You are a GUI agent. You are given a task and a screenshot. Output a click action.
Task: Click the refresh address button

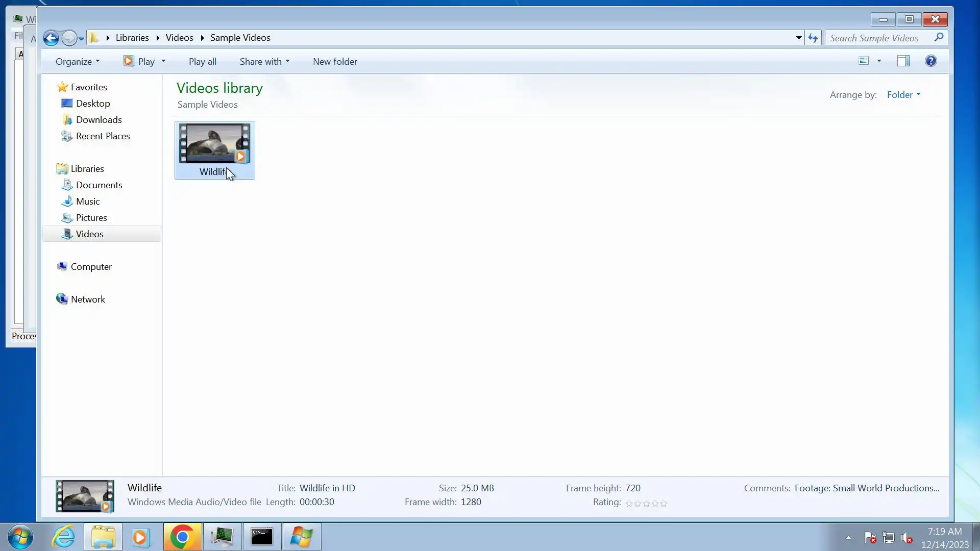(813, 38)
